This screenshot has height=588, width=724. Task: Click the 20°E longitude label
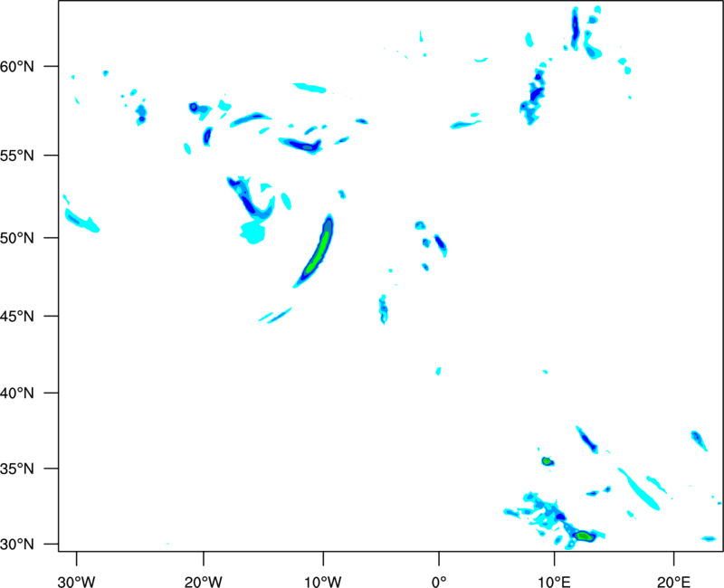click(x=673, y=582)
